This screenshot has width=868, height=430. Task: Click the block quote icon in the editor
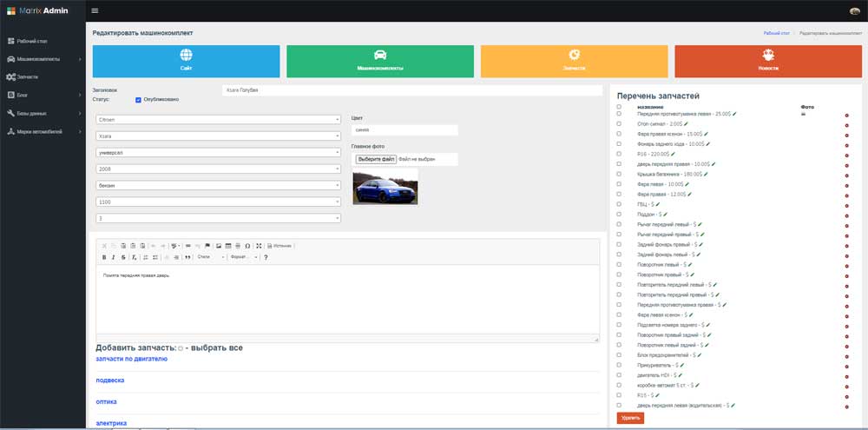[x=187, y=257]
